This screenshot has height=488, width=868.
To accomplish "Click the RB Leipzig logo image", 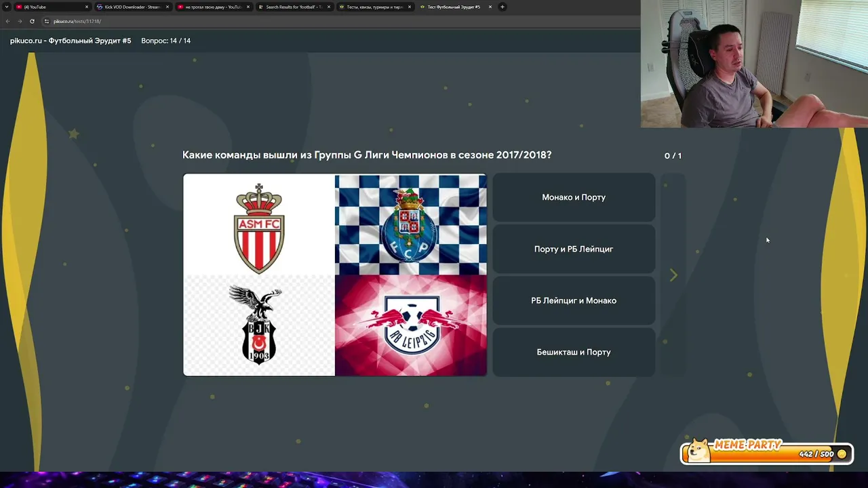I will [x=410, y=325].
